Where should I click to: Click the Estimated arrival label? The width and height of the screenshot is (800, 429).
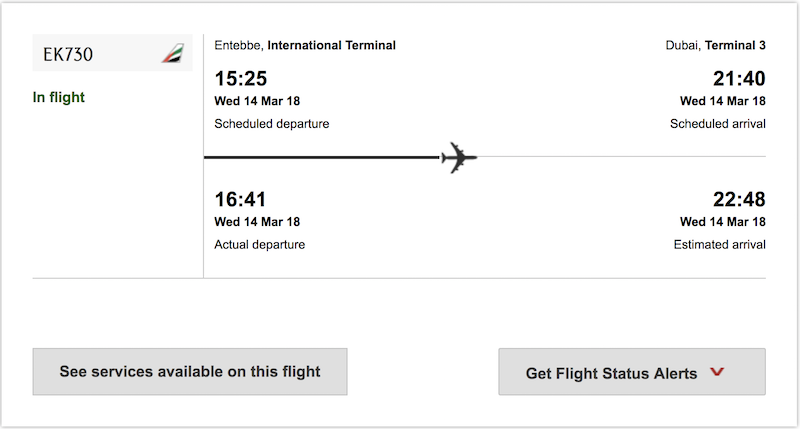[x=719, y=245]
